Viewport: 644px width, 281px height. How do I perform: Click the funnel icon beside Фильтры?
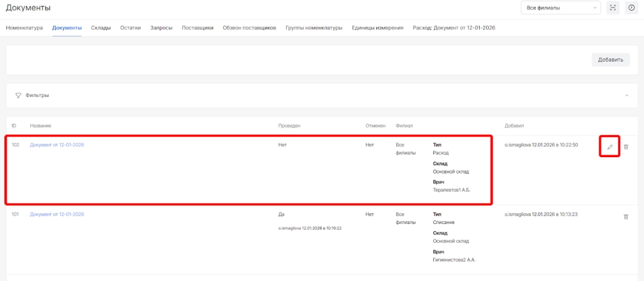coord(18,96)
